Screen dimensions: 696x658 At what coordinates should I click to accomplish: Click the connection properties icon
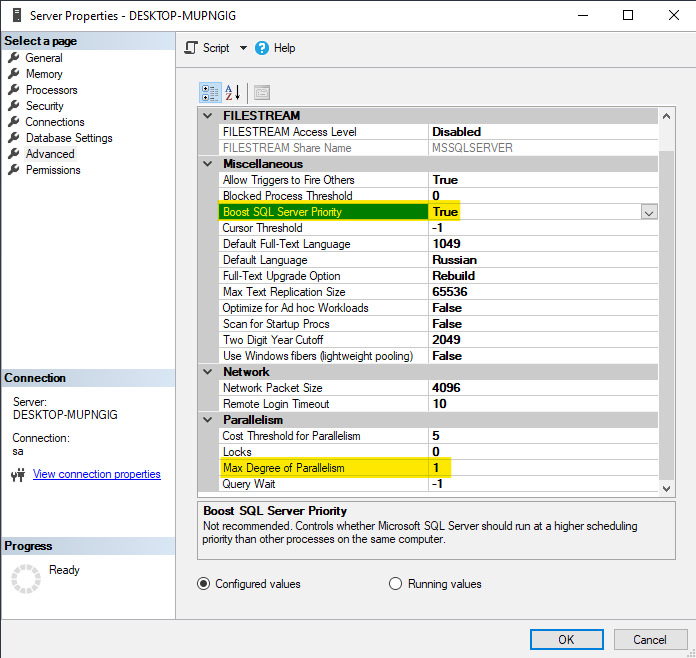pyautogui.click(x=17, y=475)
